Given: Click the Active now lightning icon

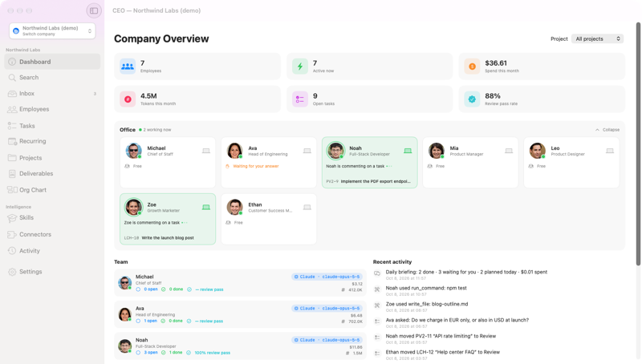Looking at the screenshot, I should [x=300, y=67].
